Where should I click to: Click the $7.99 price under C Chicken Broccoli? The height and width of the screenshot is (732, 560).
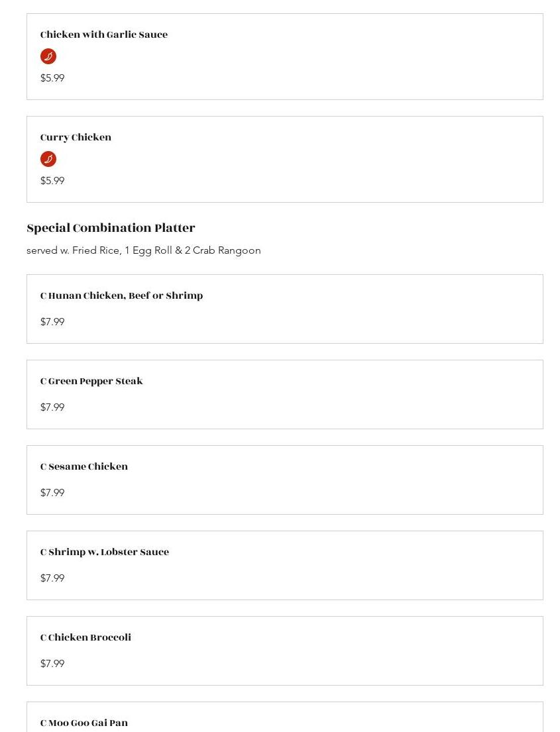52,664
